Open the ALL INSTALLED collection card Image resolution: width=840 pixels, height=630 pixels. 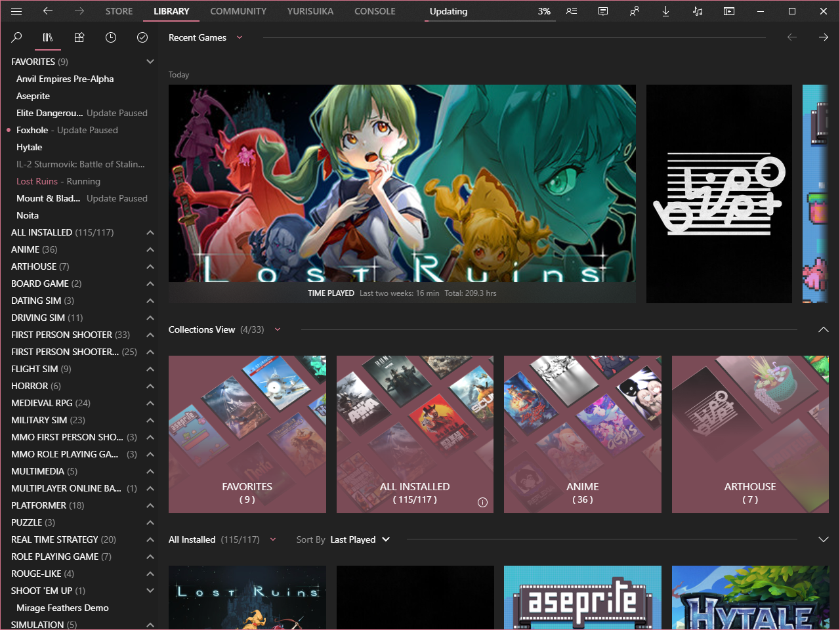point(415,434)
